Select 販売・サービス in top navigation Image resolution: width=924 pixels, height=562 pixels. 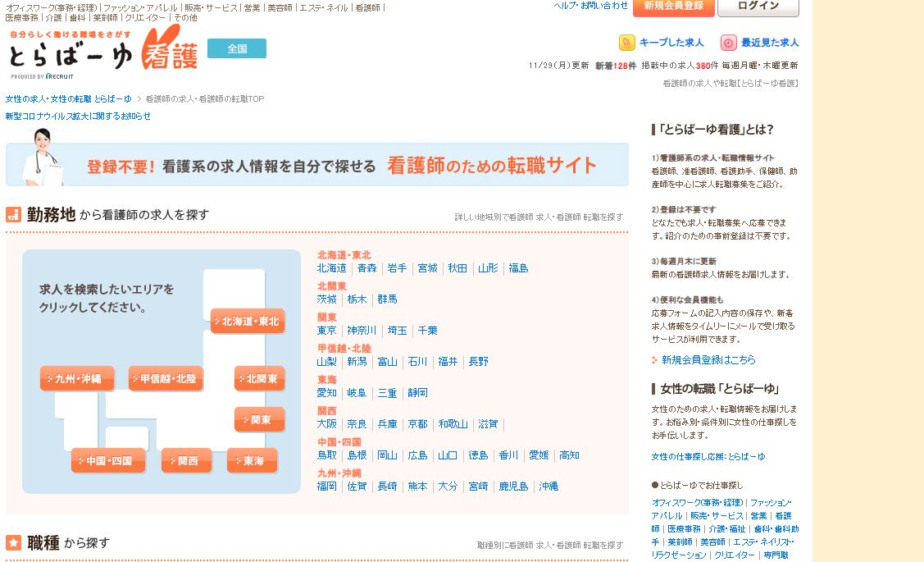211,7
